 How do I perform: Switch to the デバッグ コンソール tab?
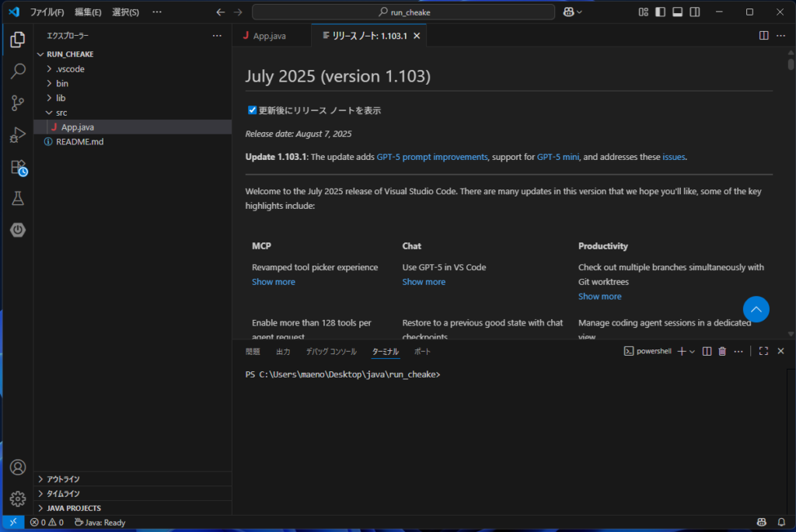point(331,352)
